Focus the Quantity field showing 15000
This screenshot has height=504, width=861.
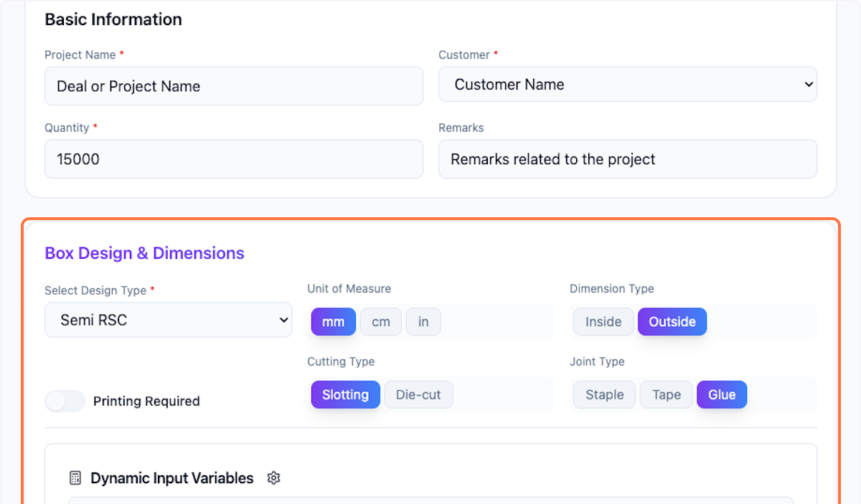[x=233, y=159]
